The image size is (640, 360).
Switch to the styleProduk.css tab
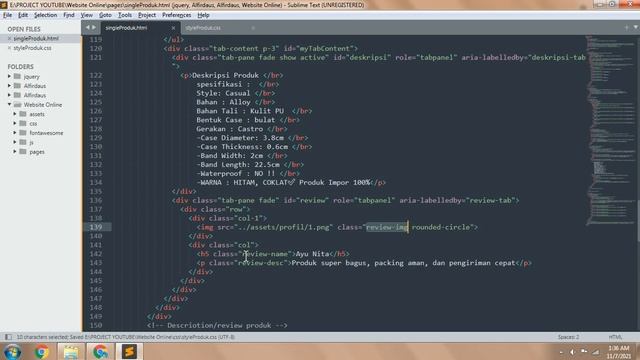203,28
